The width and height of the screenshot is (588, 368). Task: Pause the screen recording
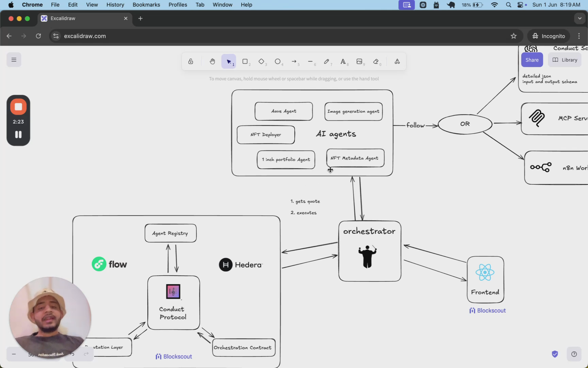tap(18, 135)
